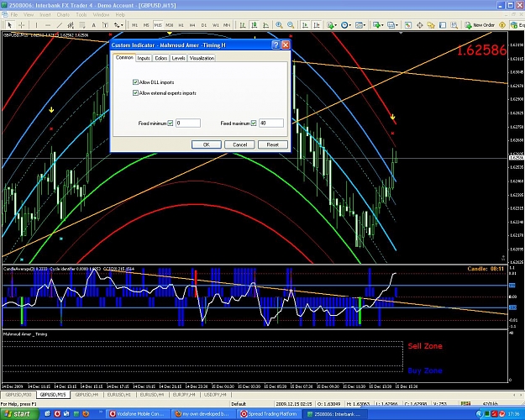Open the Tools menu

tap(81, 15)
